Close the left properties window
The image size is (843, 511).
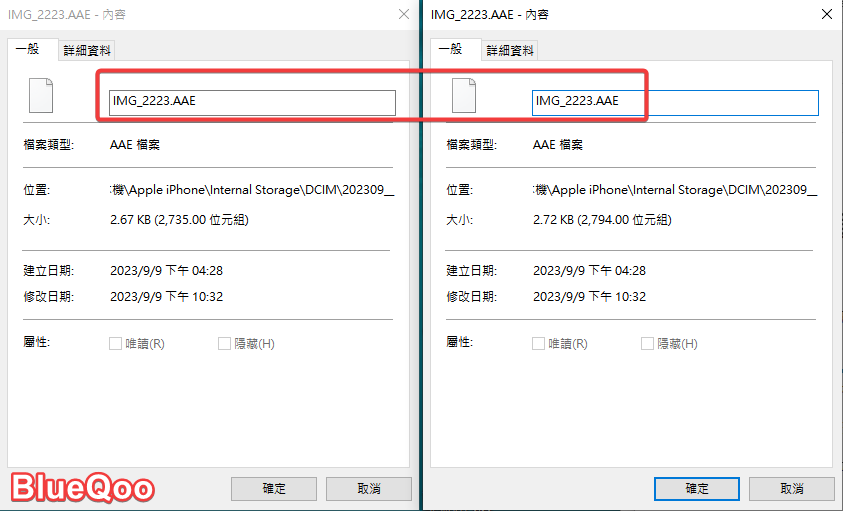point(403,15)
